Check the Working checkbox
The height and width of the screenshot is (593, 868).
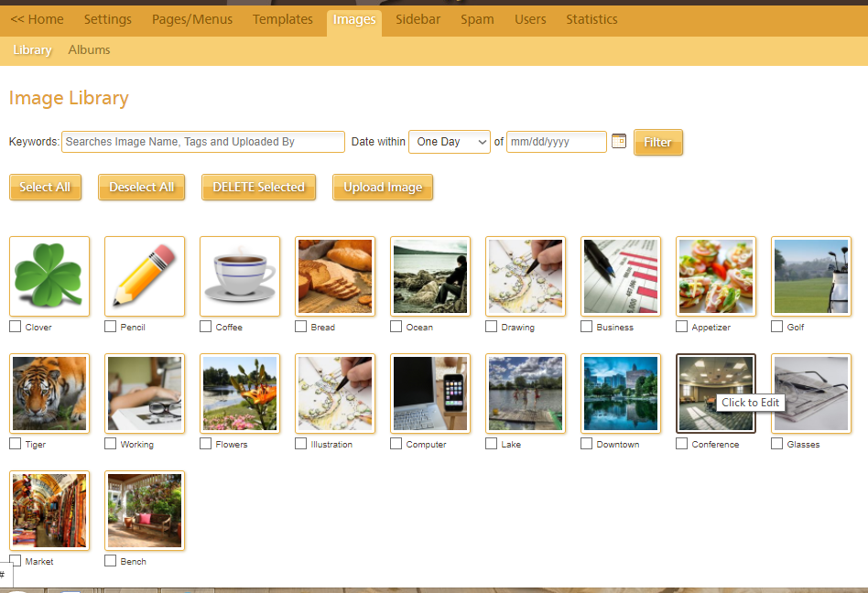pos(110,444)
